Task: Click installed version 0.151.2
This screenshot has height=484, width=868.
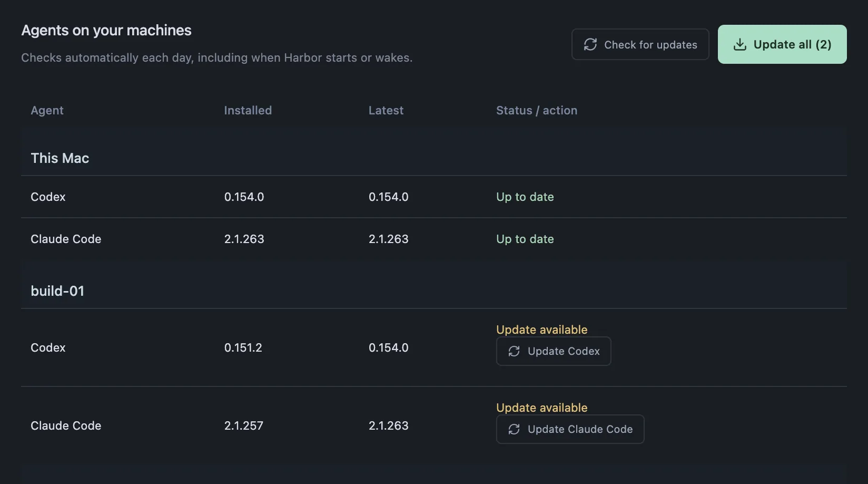Action: click(x=243, y=347)
